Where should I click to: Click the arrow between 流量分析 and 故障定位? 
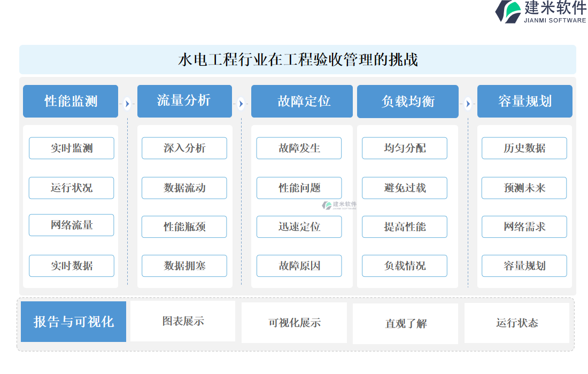pos(241,104)
